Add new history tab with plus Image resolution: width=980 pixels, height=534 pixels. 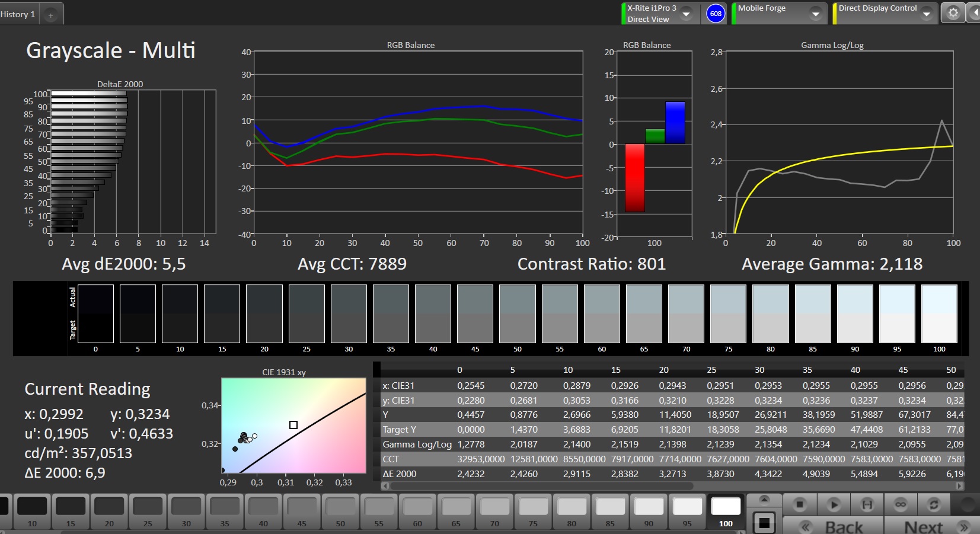51,15
